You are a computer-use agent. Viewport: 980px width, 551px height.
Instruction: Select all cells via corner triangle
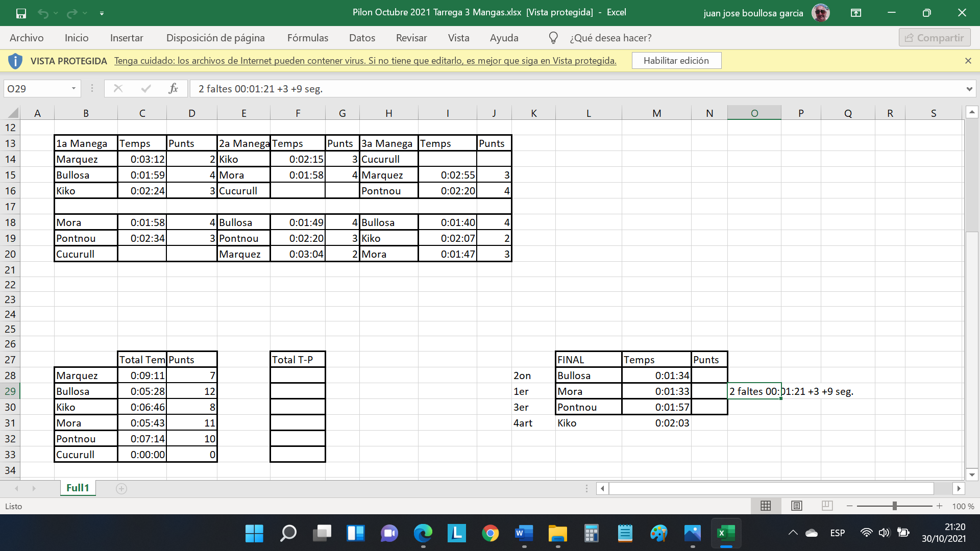click(13, 113)
